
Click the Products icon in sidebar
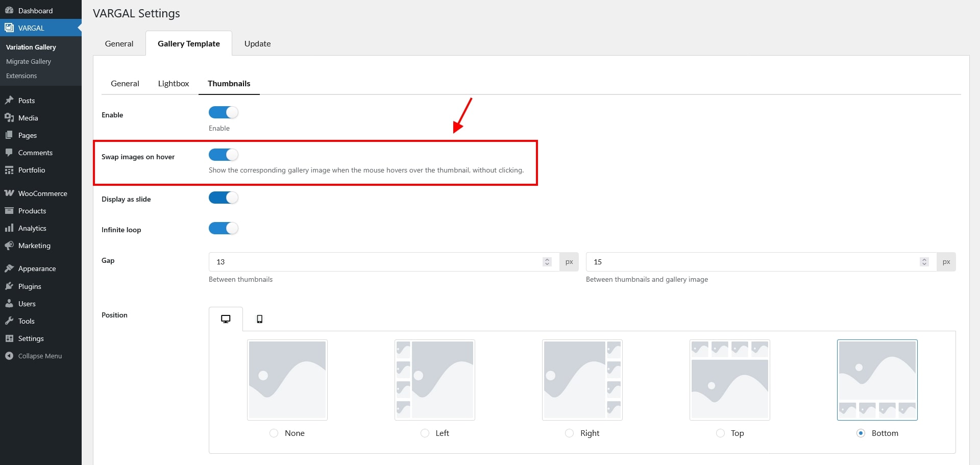[x=9, y=211]
